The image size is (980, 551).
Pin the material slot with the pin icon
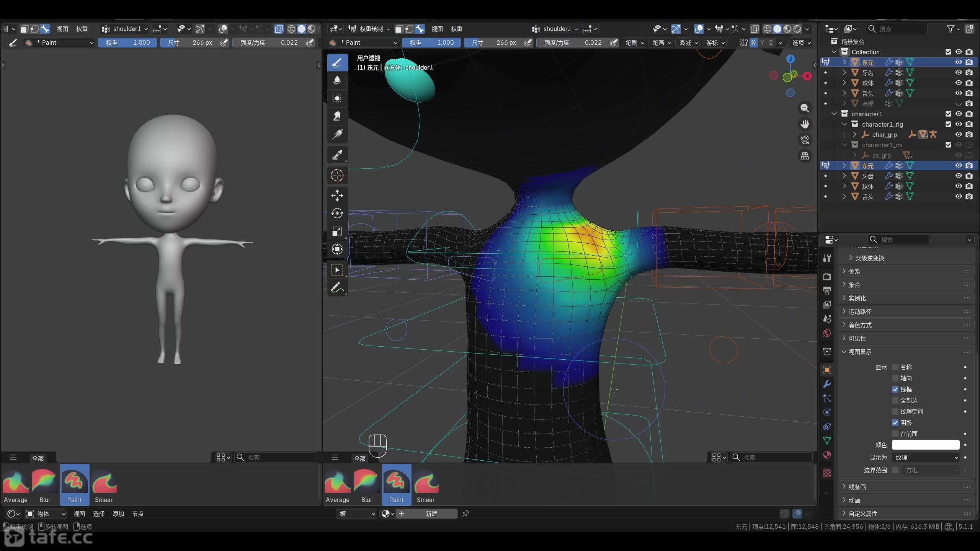(x=465, y=514)
